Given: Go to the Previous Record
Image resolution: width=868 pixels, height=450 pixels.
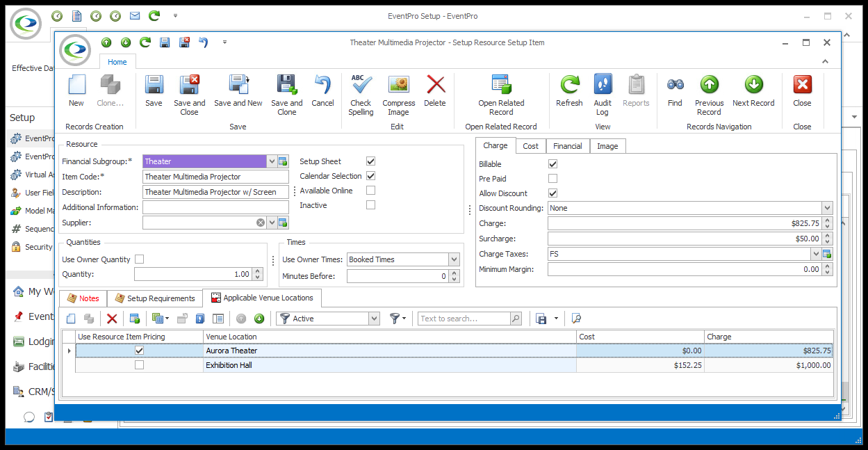Looking at the screenshot, I should [709, 95].
